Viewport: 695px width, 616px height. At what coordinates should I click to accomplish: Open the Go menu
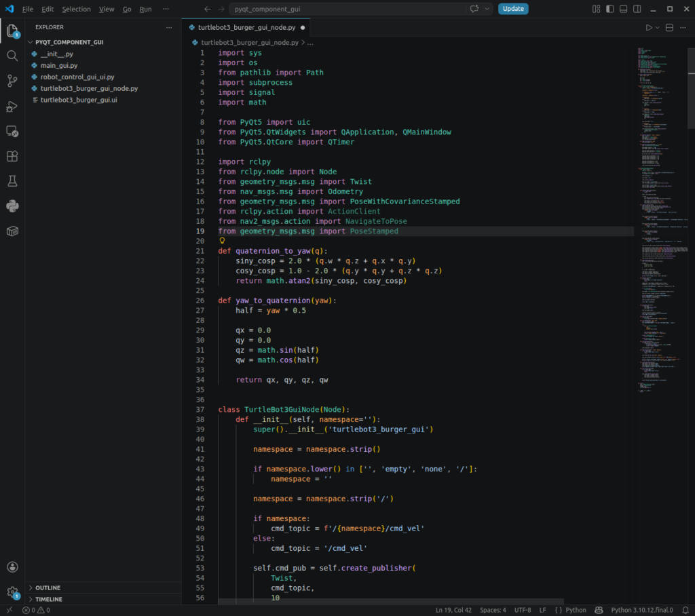(127, 9)
